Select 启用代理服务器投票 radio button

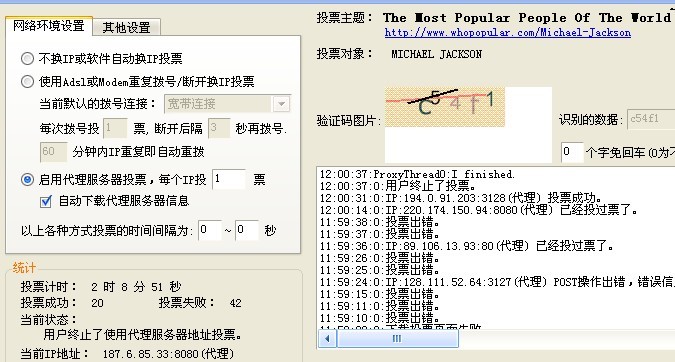click(28, 179)
